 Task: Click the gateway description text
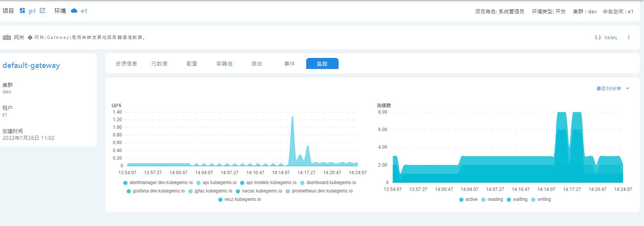tap(90, 37)
